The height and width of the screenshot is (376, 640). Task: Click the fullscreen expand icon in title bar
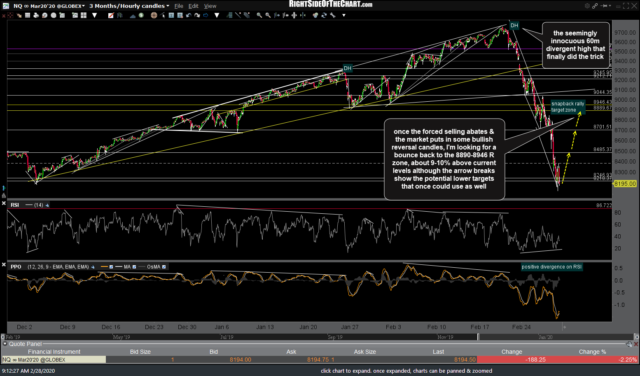pyautogui.click(x=626, y=6)
